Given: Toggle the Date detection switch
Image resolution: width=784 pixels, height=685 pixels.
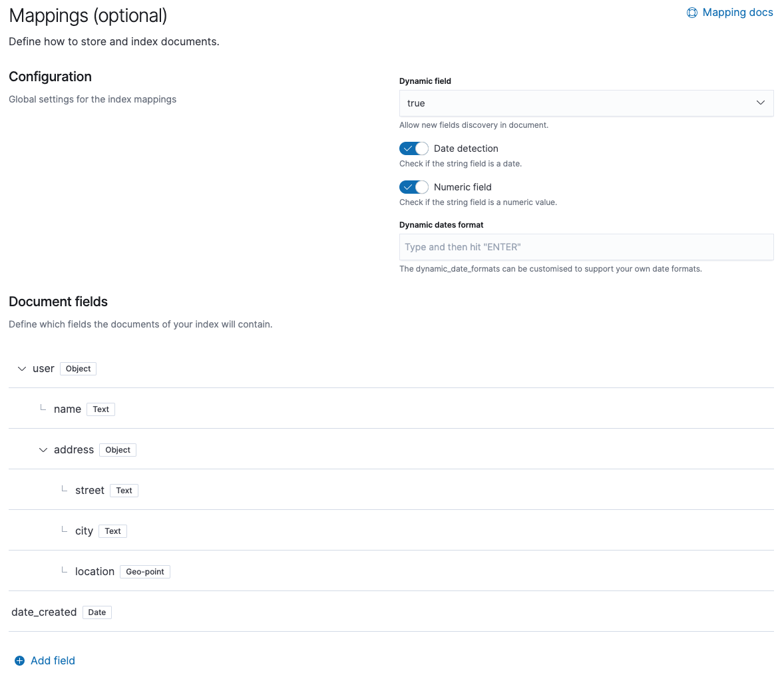Looking at the screenshot, I should pyautogui.click(x=413, y=148).
